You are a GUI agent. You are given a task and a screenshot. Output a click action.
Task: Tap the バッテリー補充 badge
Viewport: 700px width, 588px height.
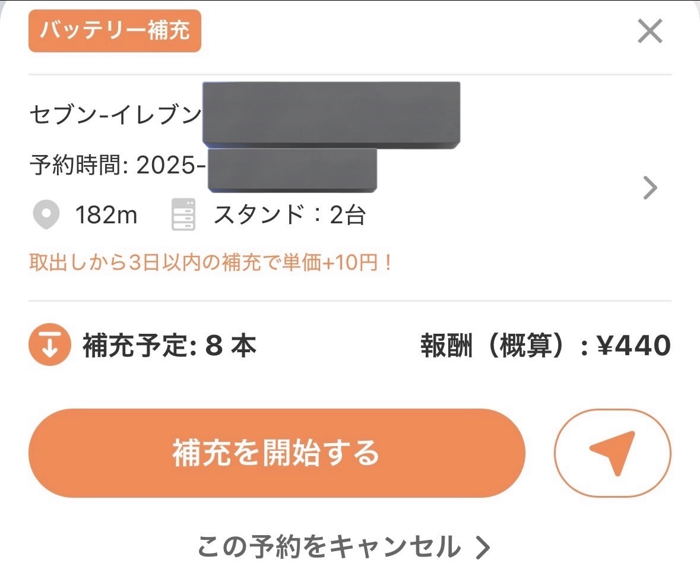(115, 31)
